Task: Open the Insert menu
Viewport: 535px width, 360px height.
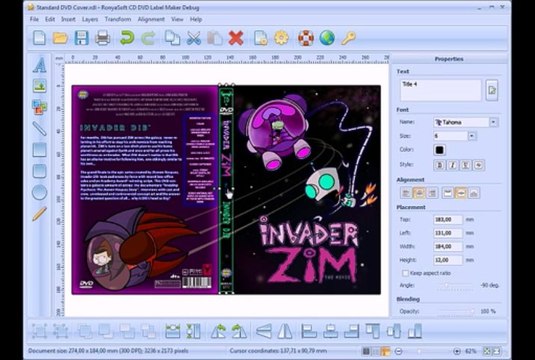Action: point(68,19)
